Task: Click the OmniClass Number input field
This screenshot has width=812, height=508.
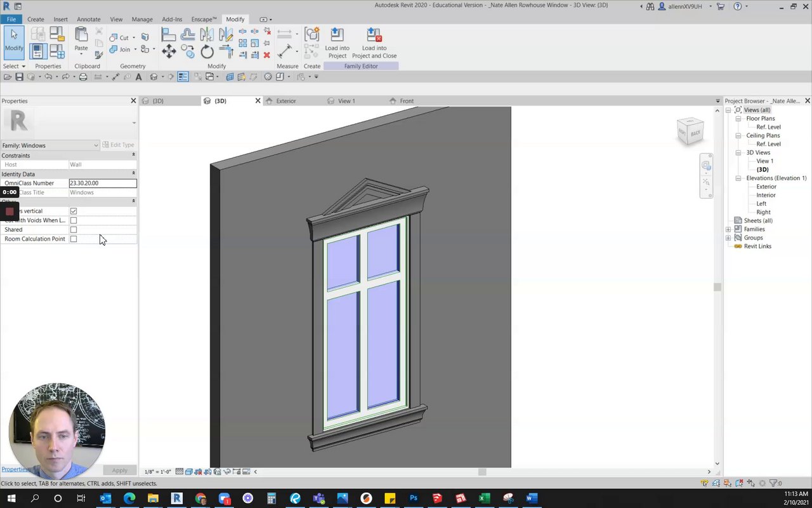Action: [x=103, y=183]
